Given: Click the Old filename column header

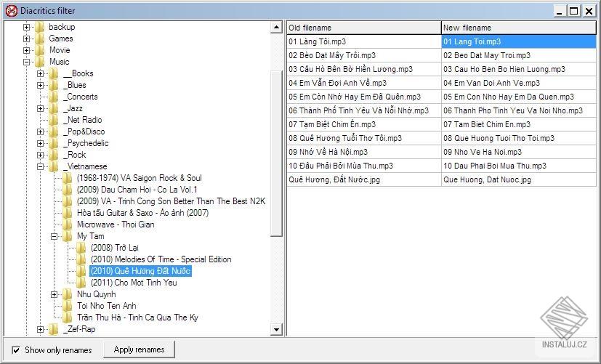Looking at the screenshot, I should point(364,28).
